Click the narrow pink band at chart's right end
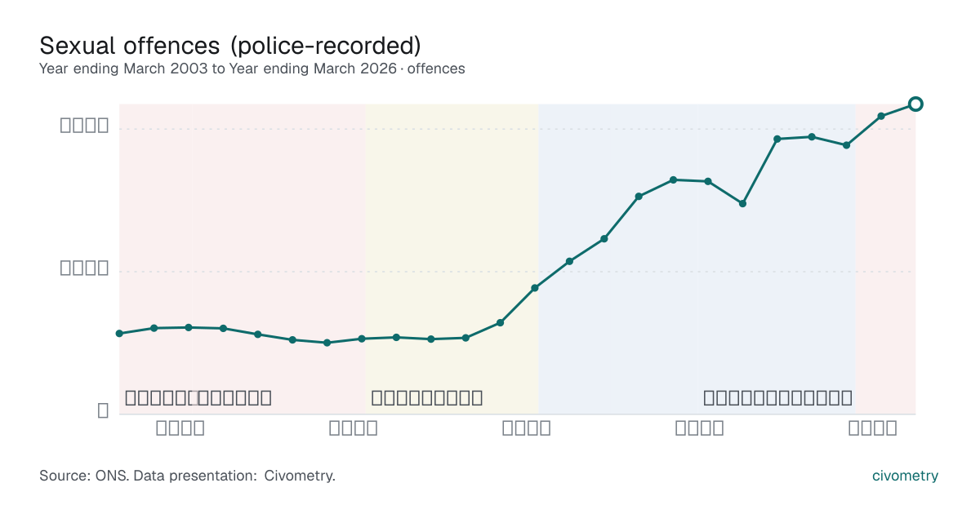Viewport: 980px width, 514px height. tap(884, 259)
